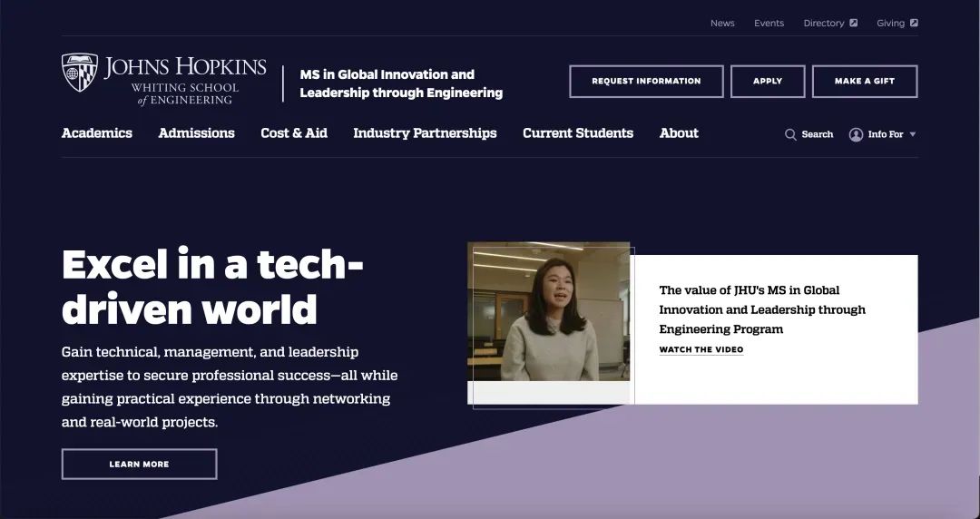Click the Johns Hopkins shield logo

(80, 73)
